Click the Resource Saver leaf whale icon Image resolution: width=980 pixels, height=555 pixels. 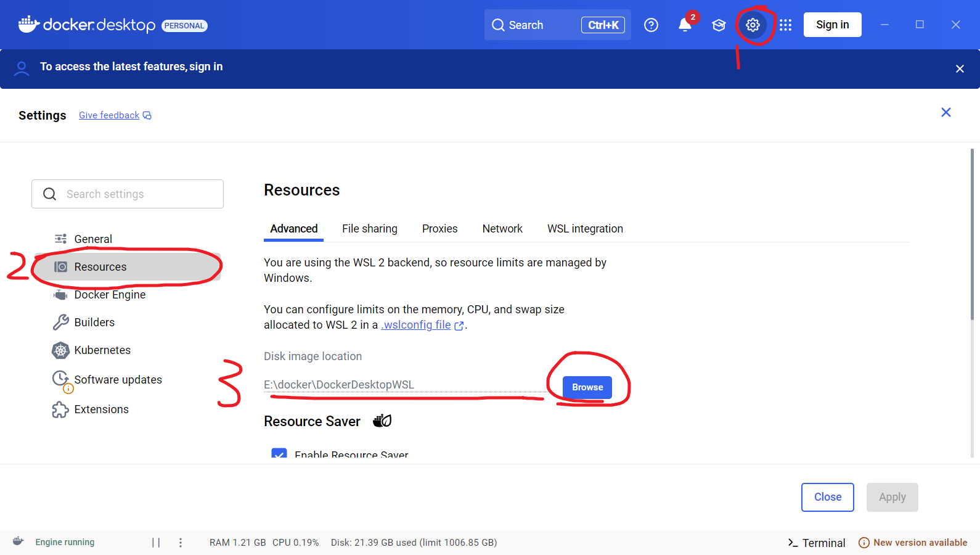382,421
